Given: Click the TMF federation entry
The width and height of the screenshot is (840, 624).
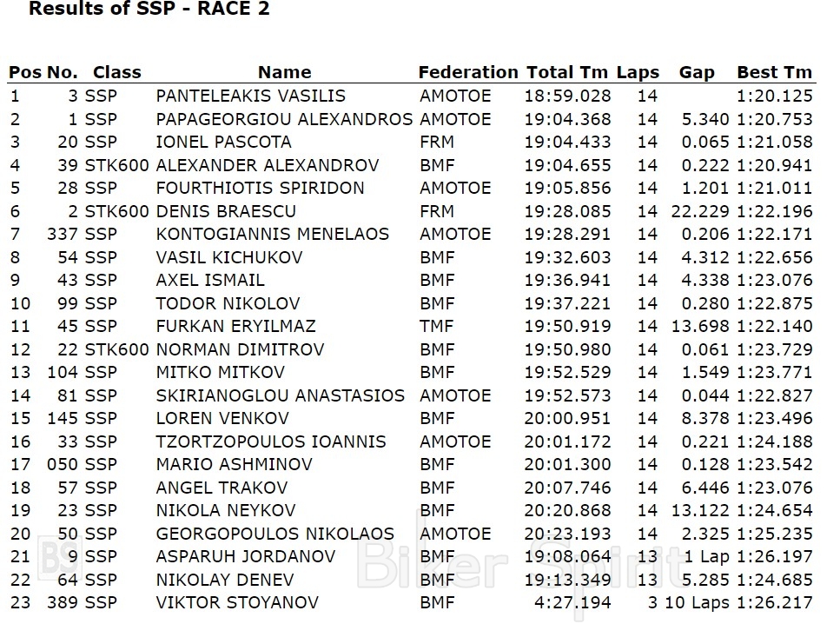Looking at the screenshot, I should click(437, 327).
